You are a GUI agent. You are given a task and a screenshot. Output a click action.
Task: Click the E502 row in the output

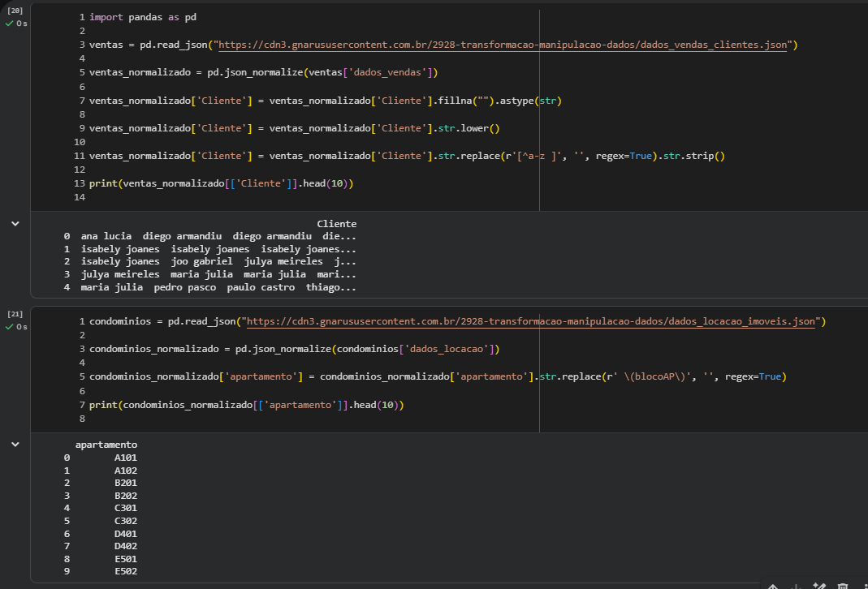pyautogui.click(x=126, y=572)
